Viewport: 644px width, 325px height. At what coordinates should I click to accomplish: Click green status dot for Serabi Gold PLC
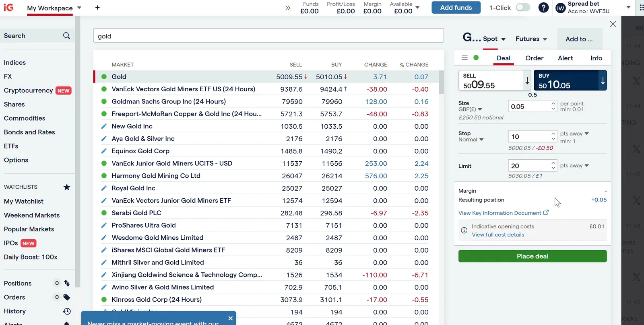[104, 213]
